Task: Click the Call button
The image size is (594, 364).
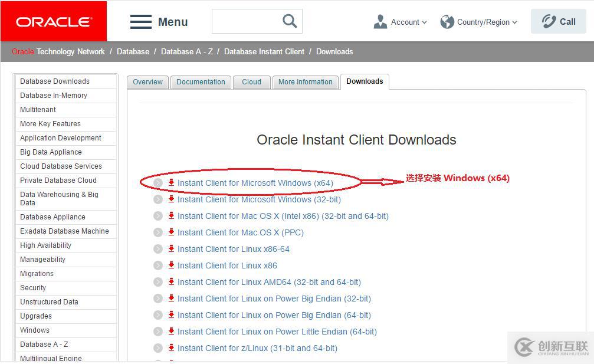Action: pyautogui.click(x=559, y=22)
